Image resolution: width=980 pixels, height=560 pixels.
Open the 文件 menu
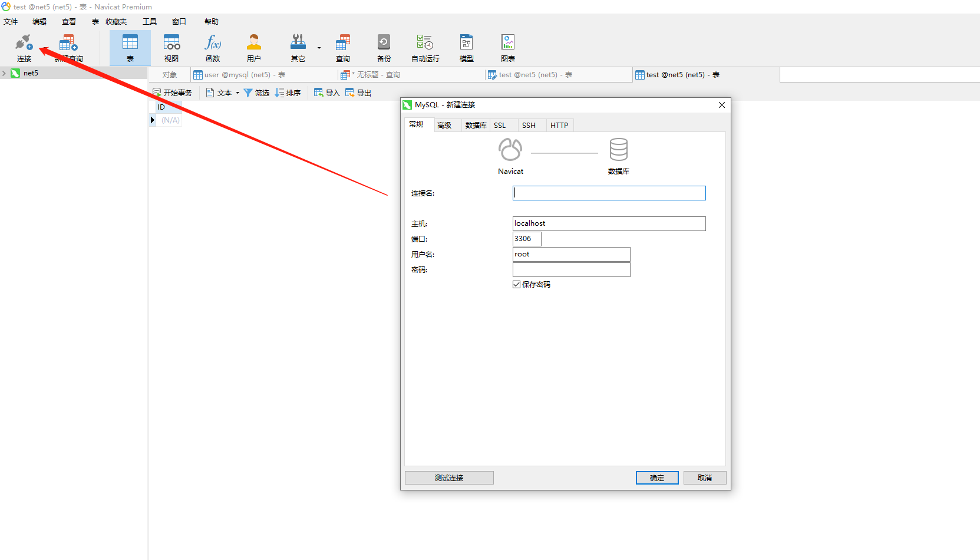[x=11, y=22]
